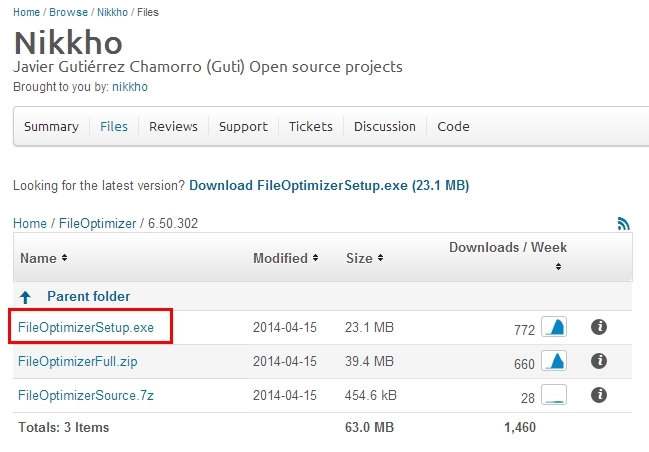This screenshot has width=649, height=452.
Task: Click the Name column header text
Action: pos(38,258)
